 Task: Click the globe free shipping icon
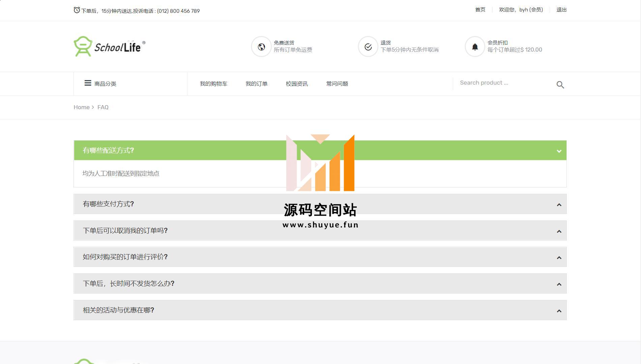click(x=261, y=47)
